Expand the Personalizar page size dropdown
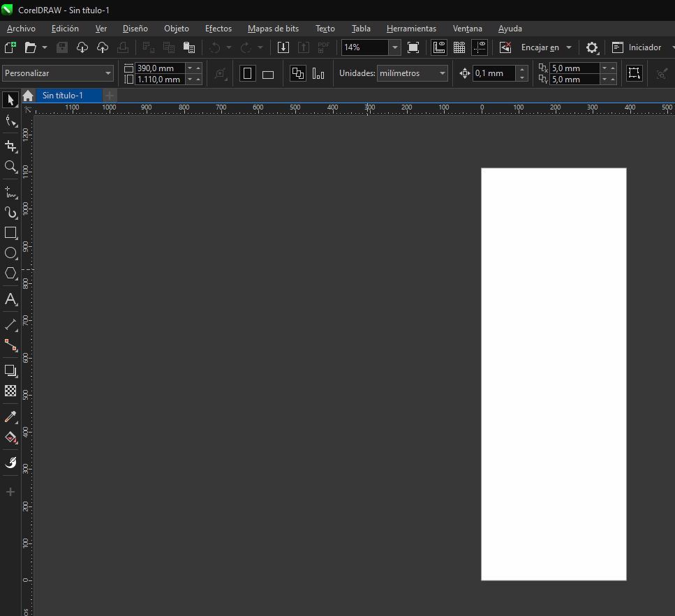675x616 pixels. coord(107,73)
